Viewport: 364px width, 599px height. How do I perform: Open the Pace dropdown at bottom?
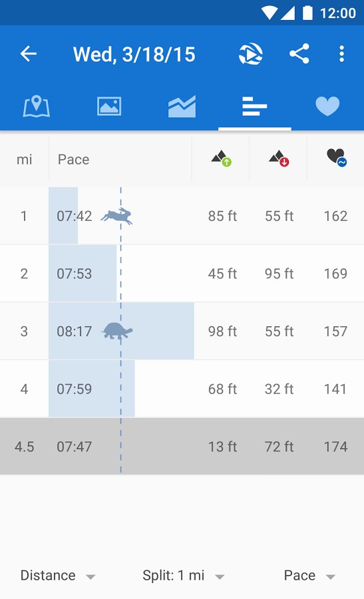pos(309,575)
